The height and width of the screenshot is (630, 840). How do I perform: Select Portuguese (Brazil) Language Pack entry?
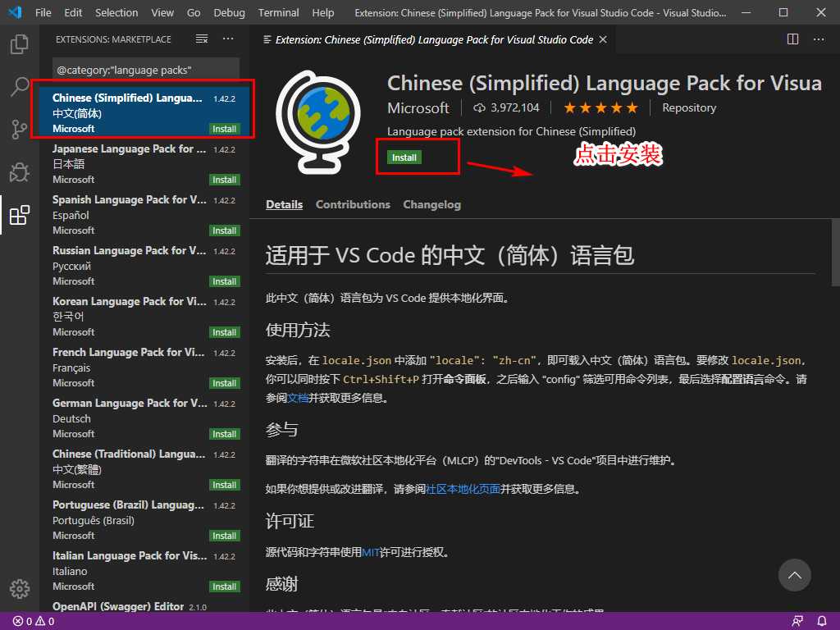click(x=146, y=519)
